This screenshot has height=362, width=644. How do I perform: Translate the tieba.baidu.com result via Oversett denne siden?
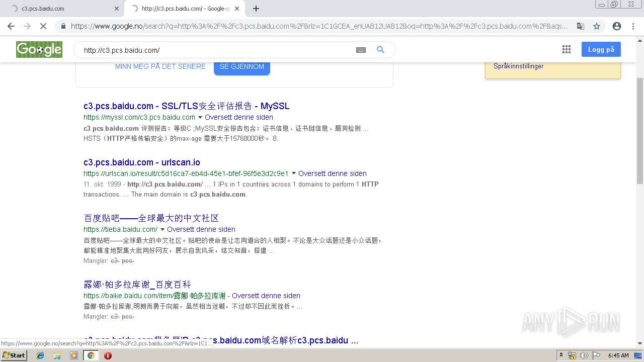coord(201,229)
